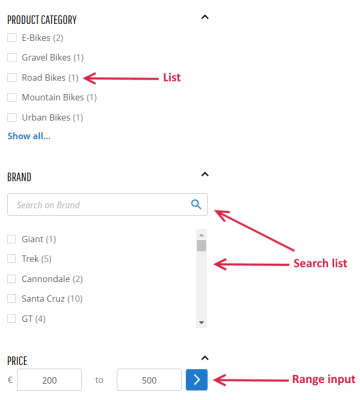Apply price range with blue arrow button
The width and height of the screenshot is (360, 400).
tap(197, 379)
